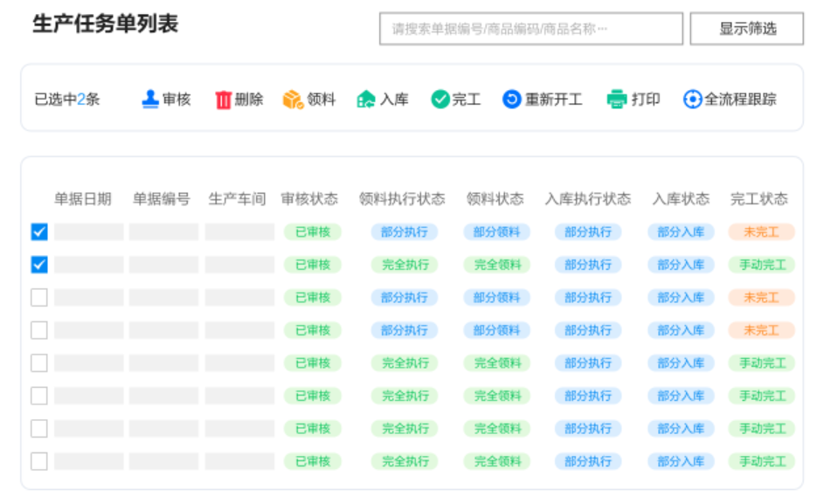This screenshot has height=504, width=817.
Task: Click the 入库执行状态 column header
Action: coord(588,199)
